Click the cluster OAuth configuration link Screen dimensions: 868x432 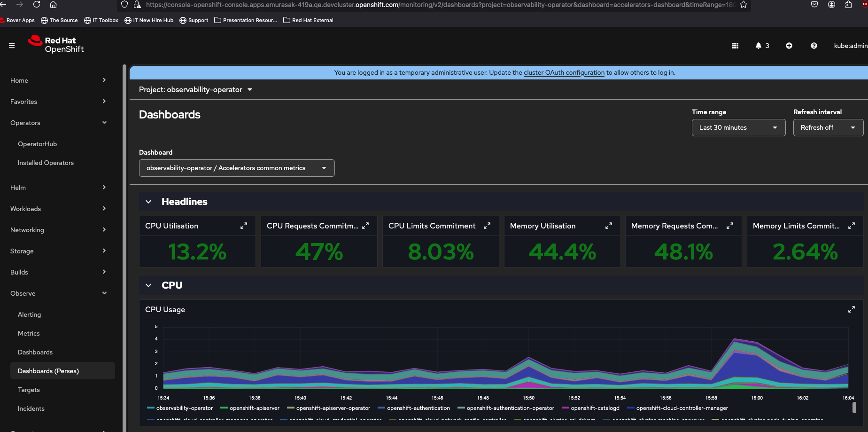pyautogui.click(x=564, y=72)
